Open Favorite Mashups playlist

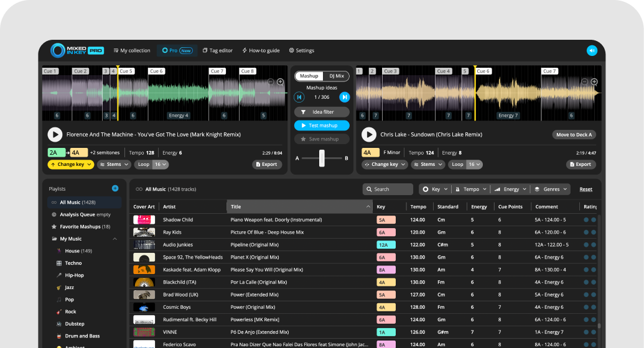[85, 227]
